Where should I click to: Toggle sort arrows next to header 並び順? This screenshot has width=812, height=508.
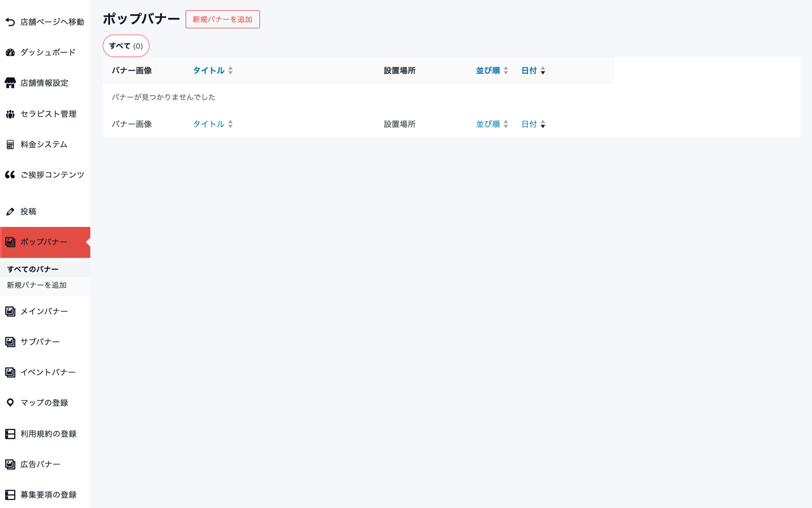(x=506, y=71)
